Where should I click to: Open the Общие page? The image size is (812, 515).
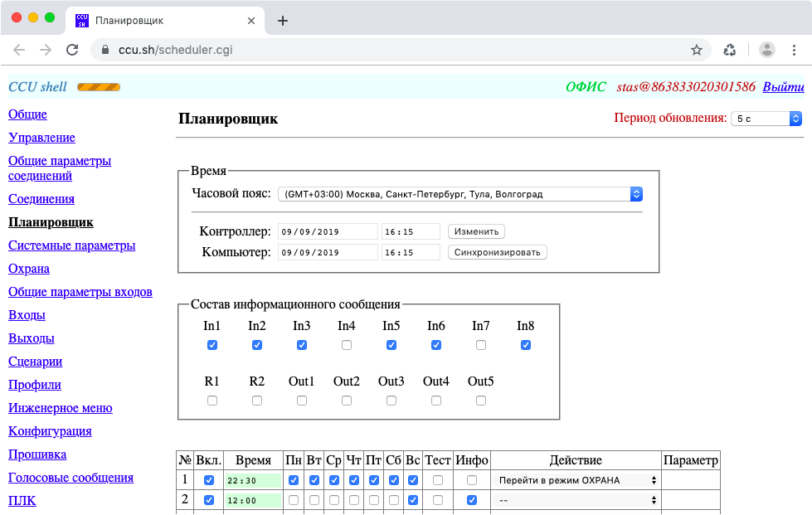click(x=27, y=114)
